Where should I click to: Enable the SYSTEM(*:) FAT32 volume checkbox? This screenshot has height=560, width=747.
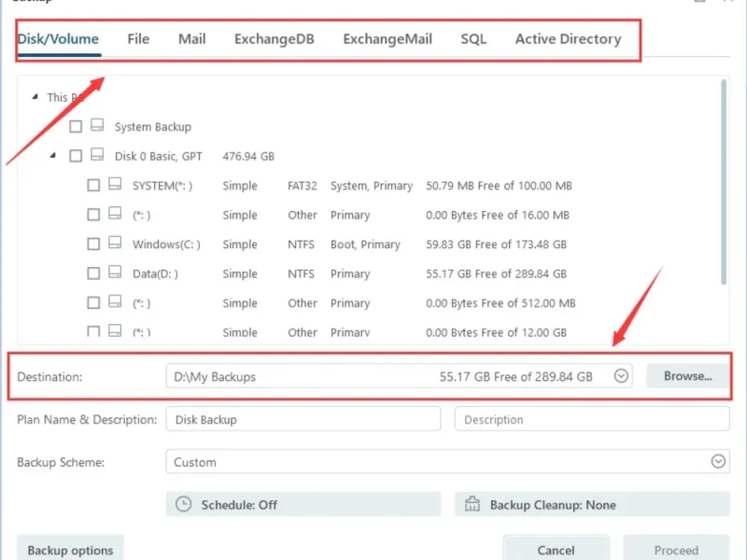click(94, 185)
